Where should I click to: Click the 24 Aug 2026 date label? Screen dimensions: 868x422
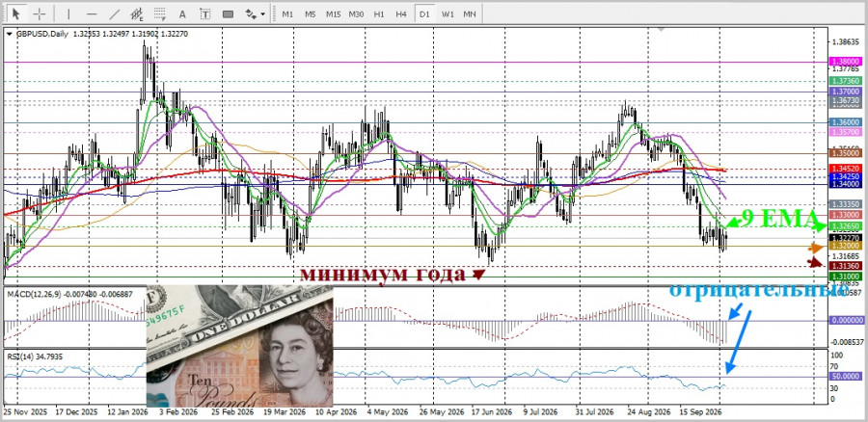[648, 412]
